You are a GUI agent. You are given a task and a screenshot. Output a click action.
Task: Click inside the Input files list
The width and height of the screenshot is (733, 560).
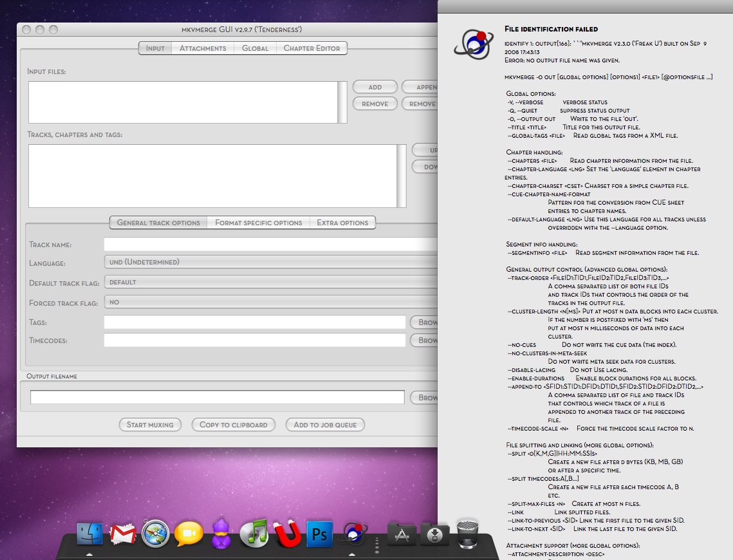coord(183,102)
